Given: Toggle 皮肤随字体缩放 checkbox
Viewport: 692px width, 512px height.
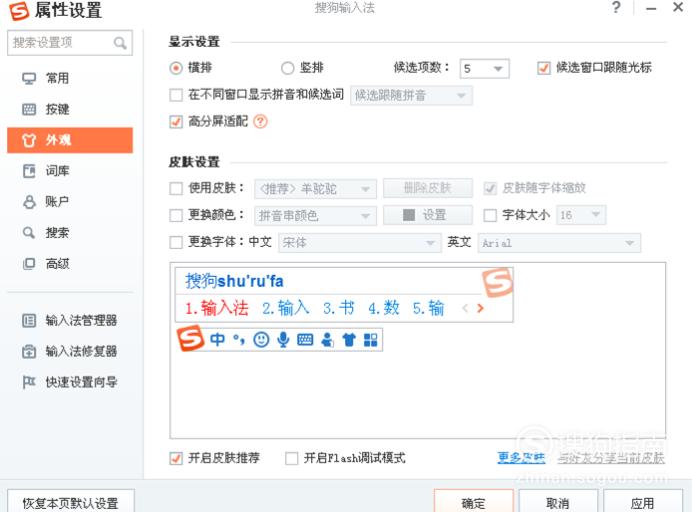Looking at the screenshot, I should [490, 188].
